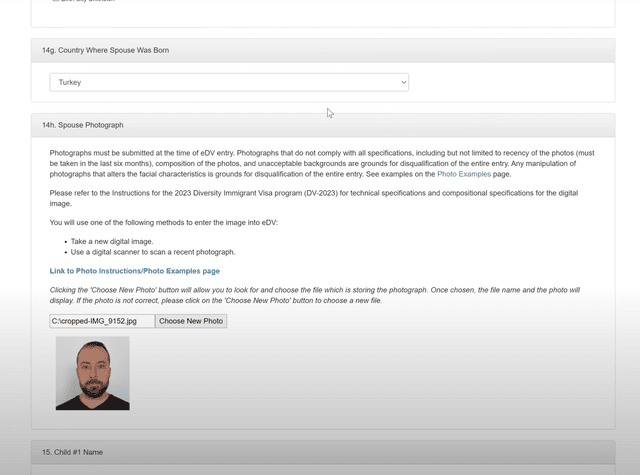This screenshot has height=475, width=640.
Task: Click the Choose New Photo button
Action: point(191,321)
